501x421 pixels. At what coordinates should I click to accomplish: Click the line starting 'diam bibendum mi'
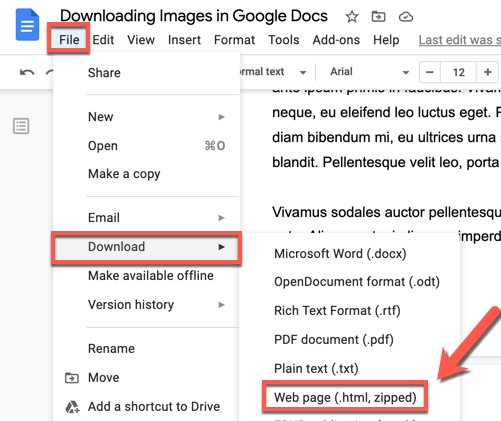click(386, 137)
